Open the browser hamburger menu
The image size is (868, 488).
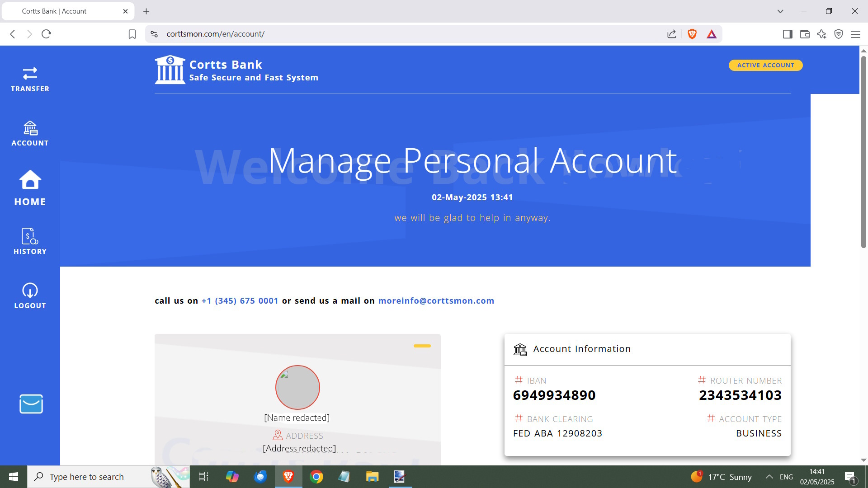(855, 34)
